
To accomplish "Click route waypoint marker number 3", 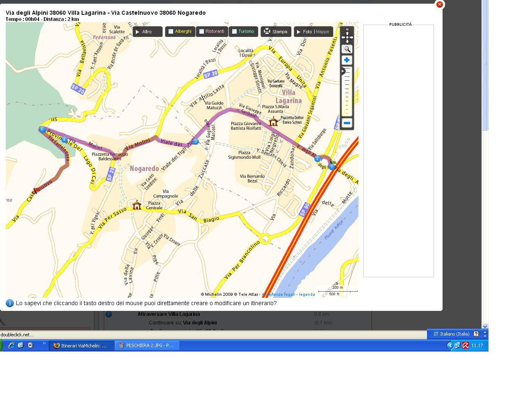I will coord(196,142).
